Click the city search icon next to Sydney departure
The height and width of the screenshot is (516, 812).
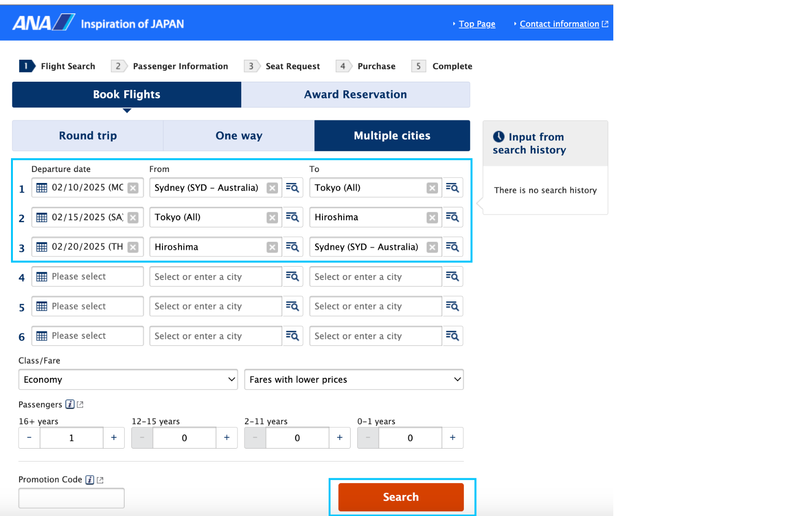coord(292,187)
